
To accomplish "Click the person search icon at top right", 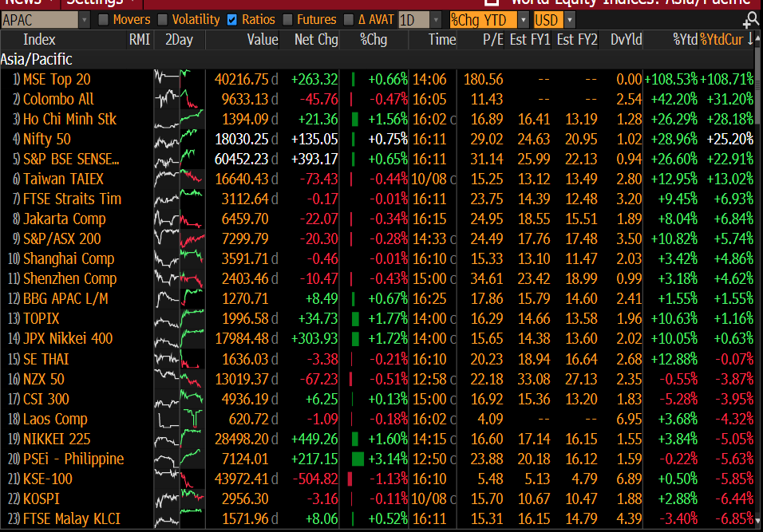I will 752,20.
